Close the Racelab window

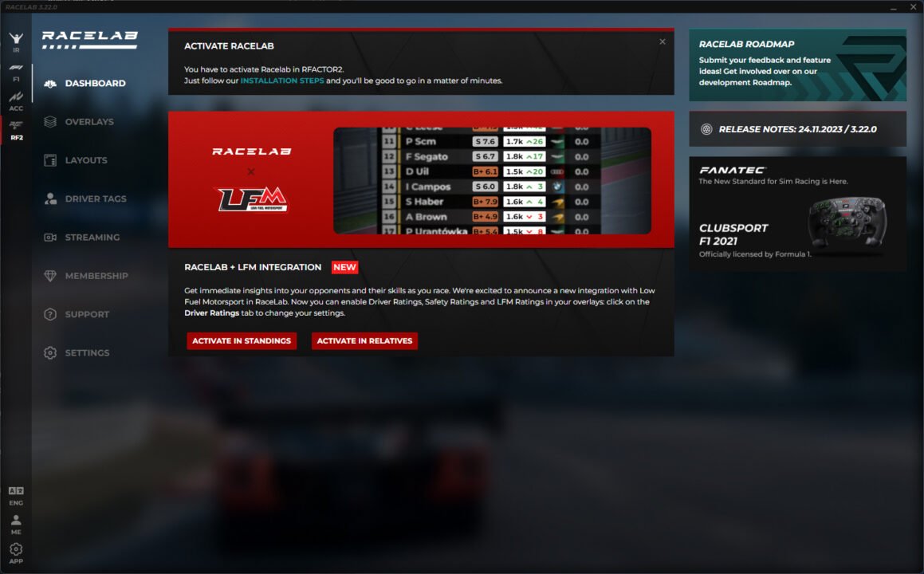pos(913,7)
